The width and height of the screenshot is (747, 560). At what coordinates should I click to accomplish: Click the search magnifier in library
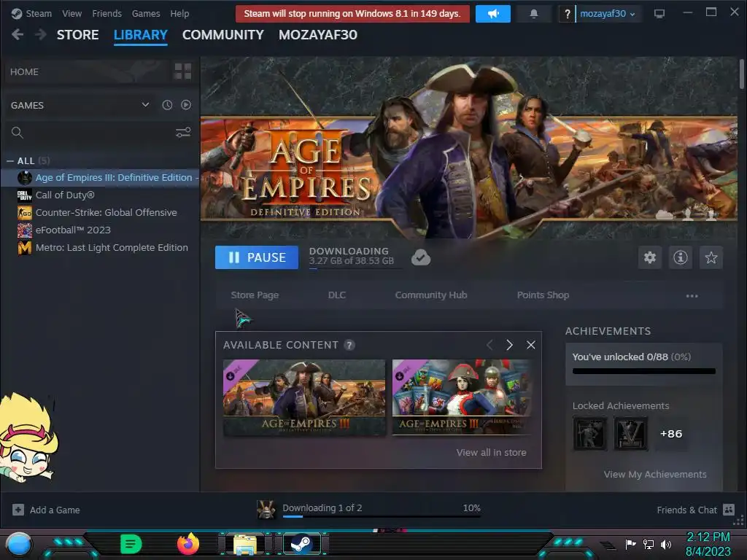pyautogui.click(x=18, y=133)
